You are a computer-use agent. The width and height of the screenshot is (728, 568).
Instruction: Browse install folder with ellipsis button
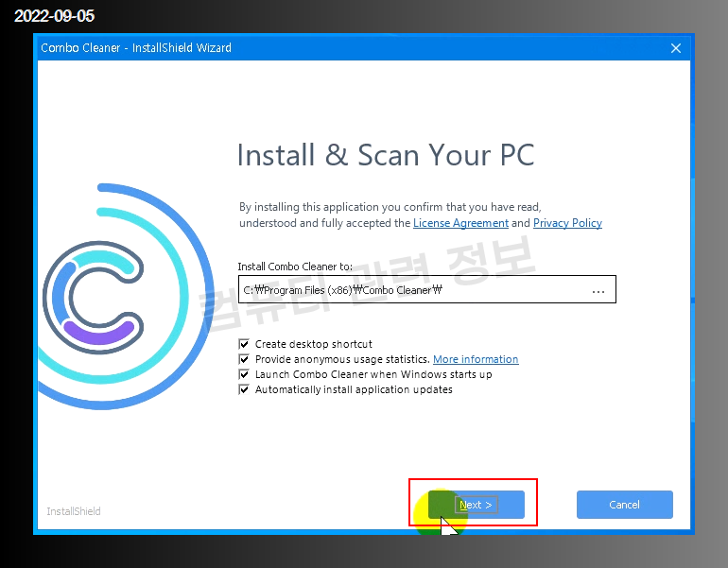point(598,290)
